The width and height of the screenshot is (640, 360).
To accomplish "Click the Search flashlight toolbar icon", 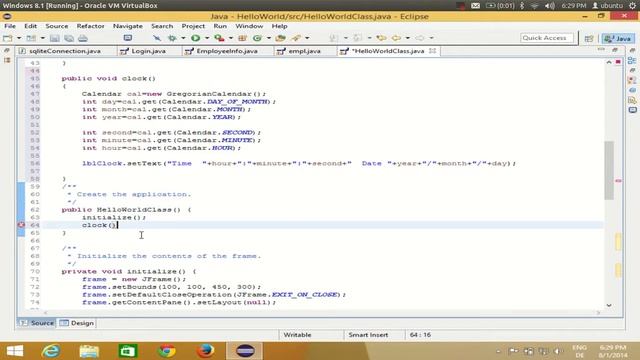I will pyautogui.click(x=296, y=38).
